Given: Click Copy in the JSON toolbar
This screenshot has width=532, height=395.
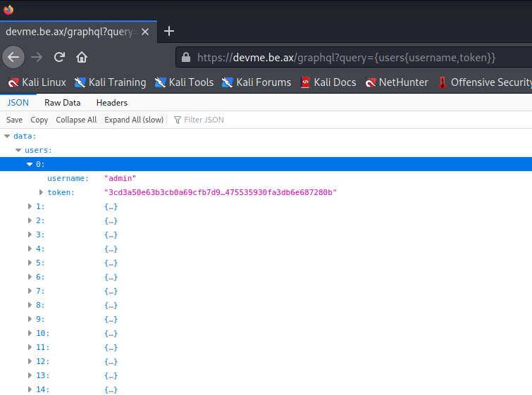Looking at the screenshot, I should (39, 120).
